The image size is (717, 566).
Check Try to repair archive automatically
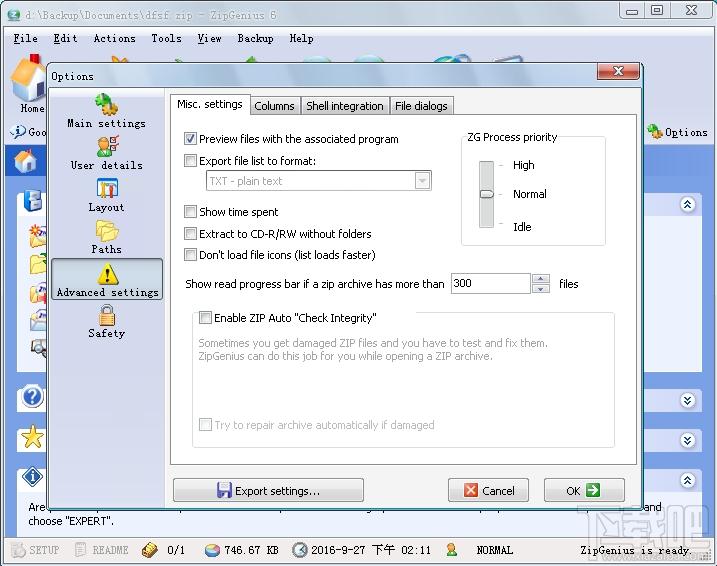coord(205,425)
